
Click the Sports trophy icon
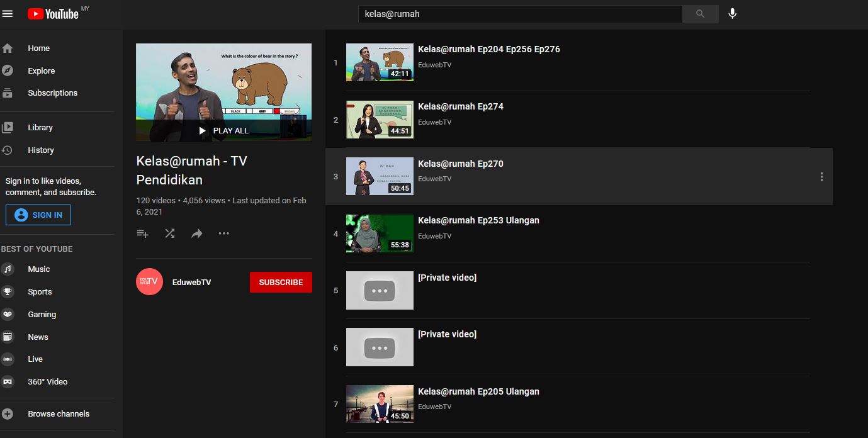[8, 292]
